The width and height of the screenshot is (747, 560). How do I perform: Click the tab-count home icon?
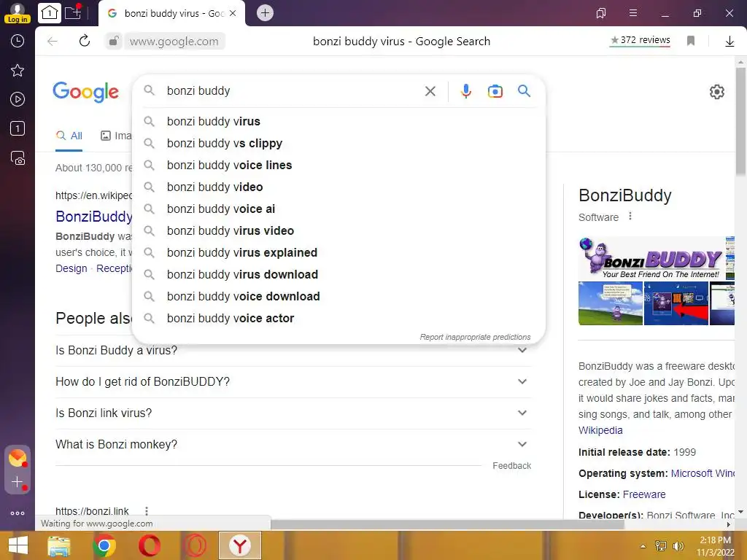click(x=49, y=13)
